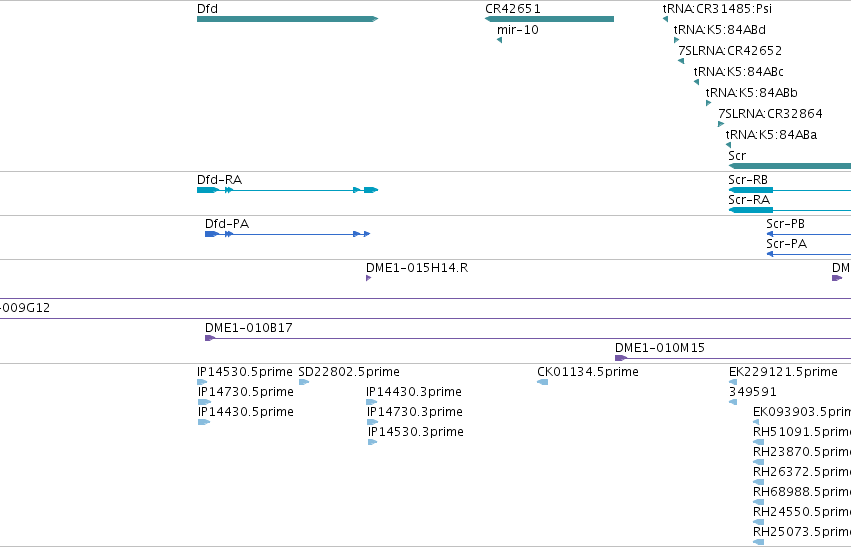The height and width of the screenshot is (547, 851).
Task: Select the DME1-010B17 clone feature start
Action: [x=210, y=338]
